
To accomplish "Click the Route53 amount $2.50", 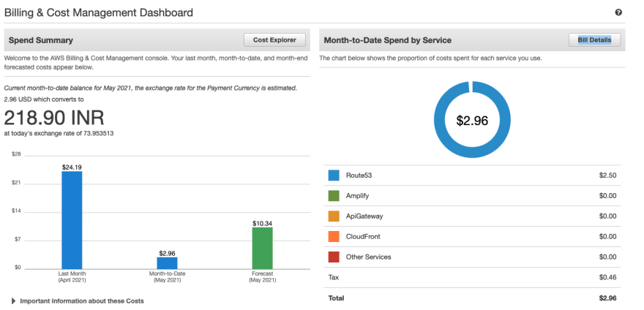I will tap(607, 175).
